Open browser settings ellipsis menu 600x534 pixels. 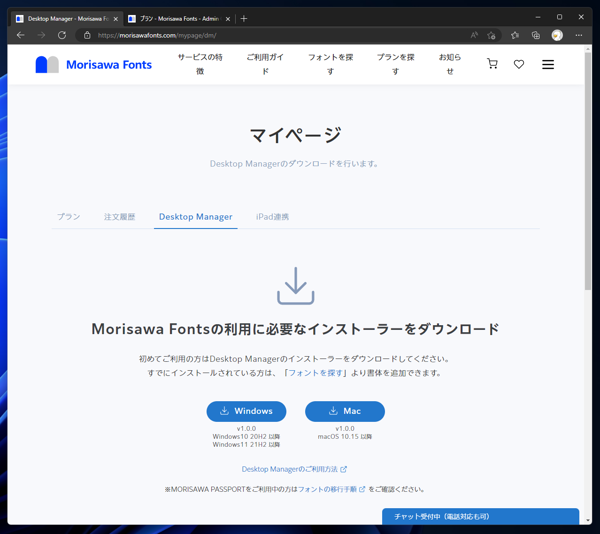pos(579,35)
